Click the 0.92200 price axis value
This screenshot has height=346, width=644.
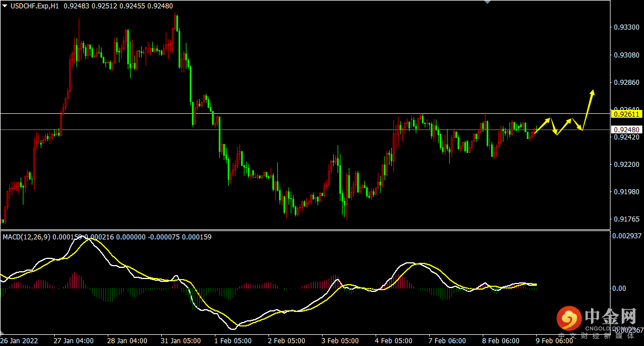pyautogui.click(x=626, y=165)
